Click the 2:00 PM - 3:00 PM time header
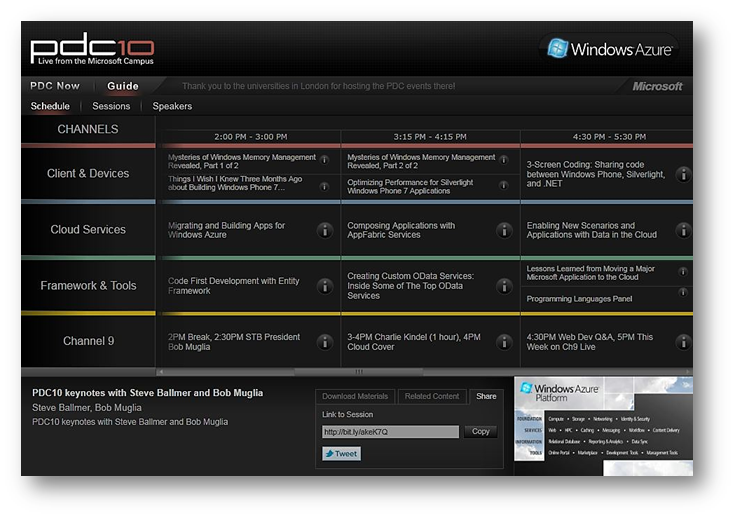The height and width of the screenshot is (518, 735). (251, 137)
